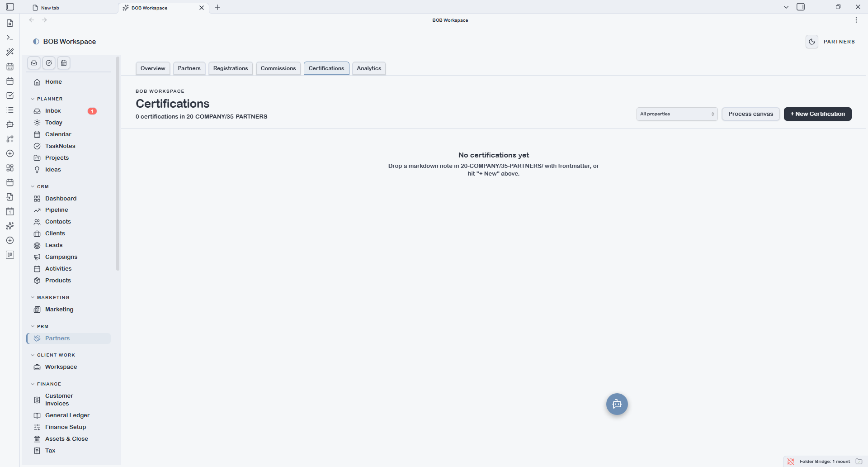Screen dimensions: 868x467
Task: Switch to the Analytics tab
Action: [369, 68]
